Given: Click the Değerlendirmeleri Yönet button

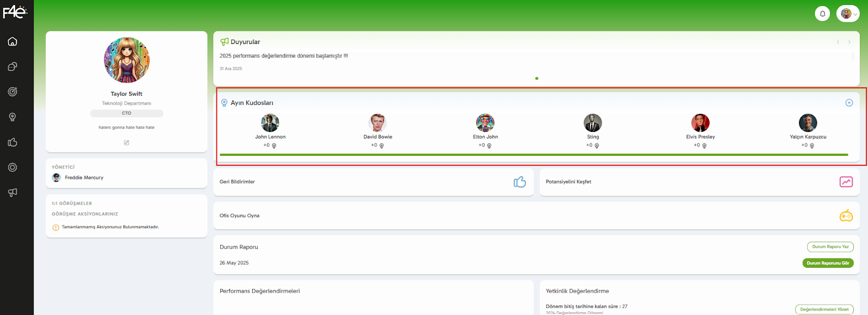Looking at the screenshot, I should 824,310.
